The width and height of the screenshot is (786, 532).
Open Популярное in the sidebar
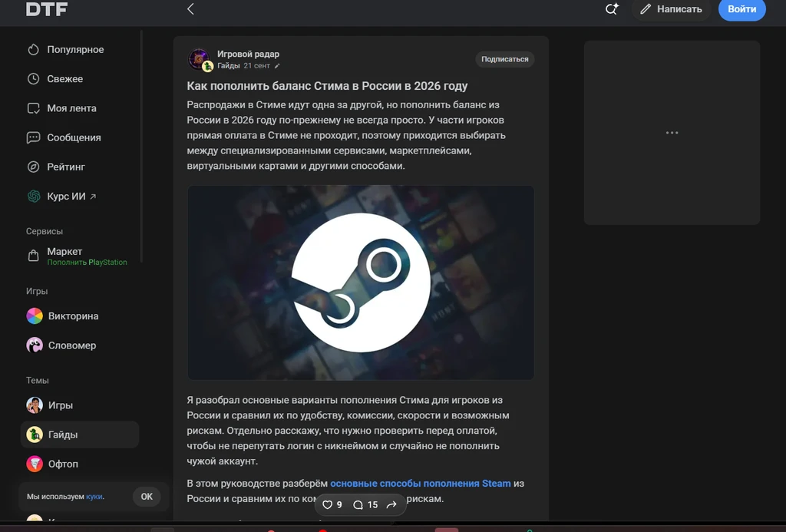click(75, 50)
